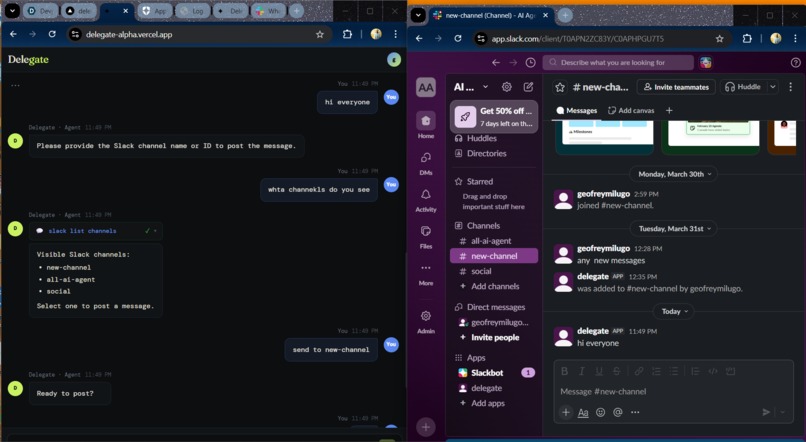Open the Monday, March 30th date dropdown

click(675, 174)
